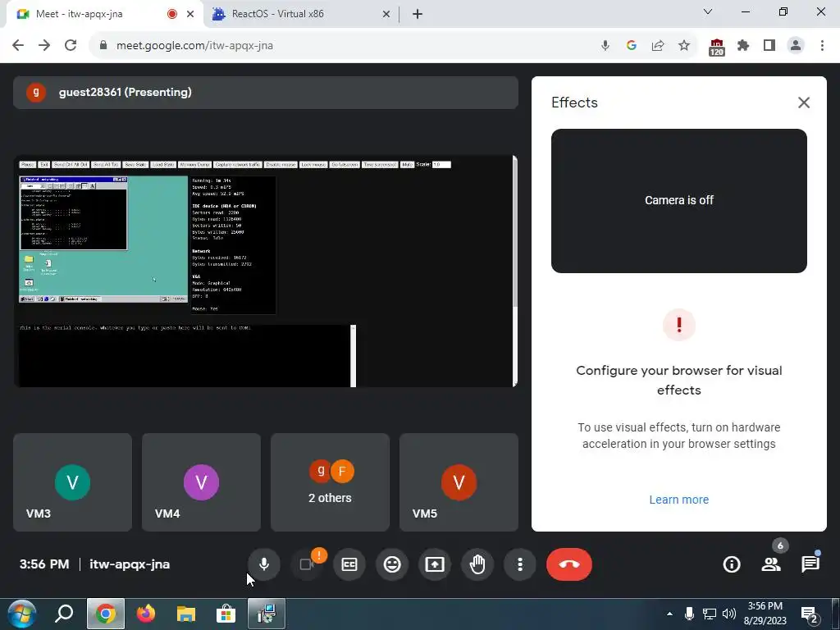Go back in browser history
Screen dimensions: 840x630
pyautogui.click(x=18, y=46)
